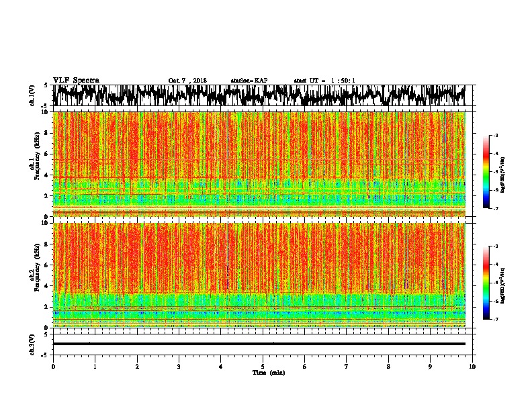Click the "-3" tick of ch.1 color bar

[x=496, y=135]
